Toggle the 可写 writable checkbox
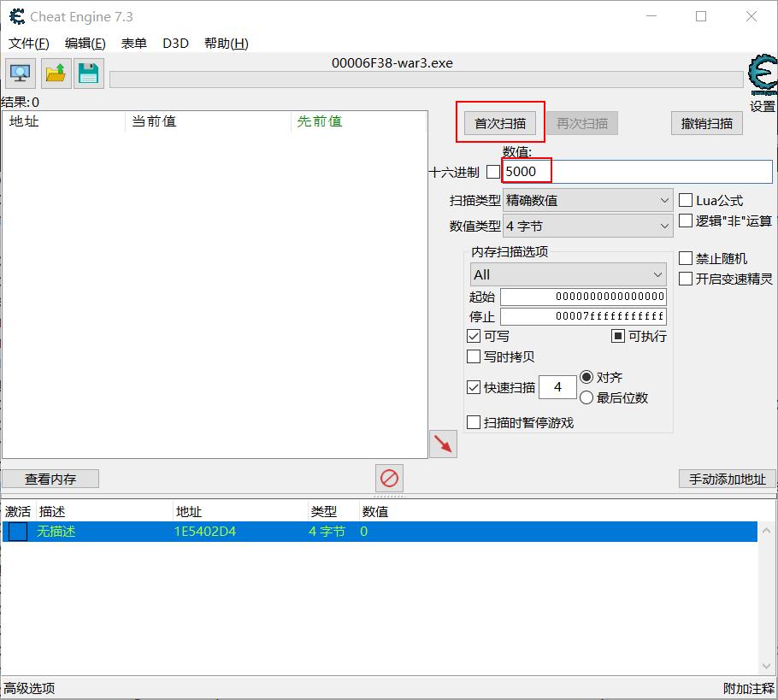 point(474,336)
